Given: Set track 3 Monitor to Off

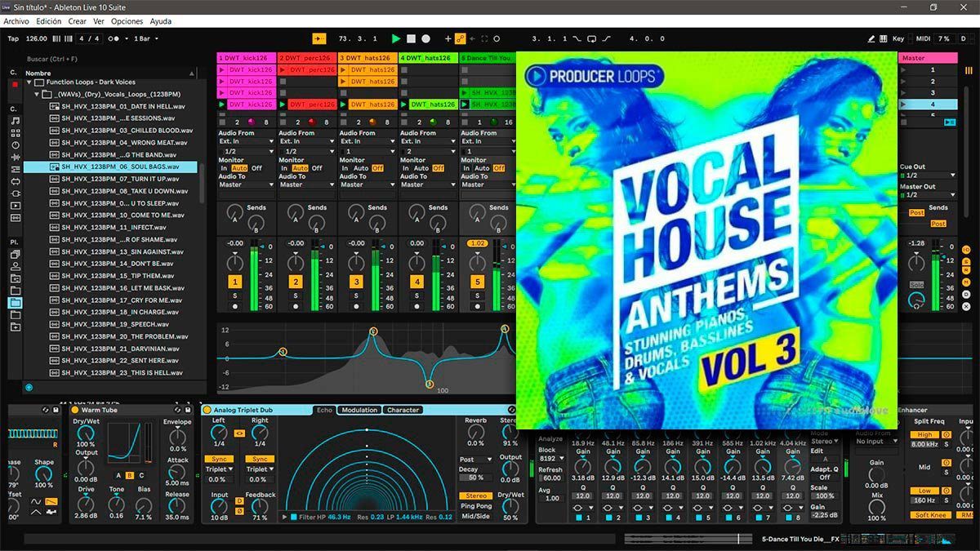Looking at the screenshot, I should click(x=377, y=168).
